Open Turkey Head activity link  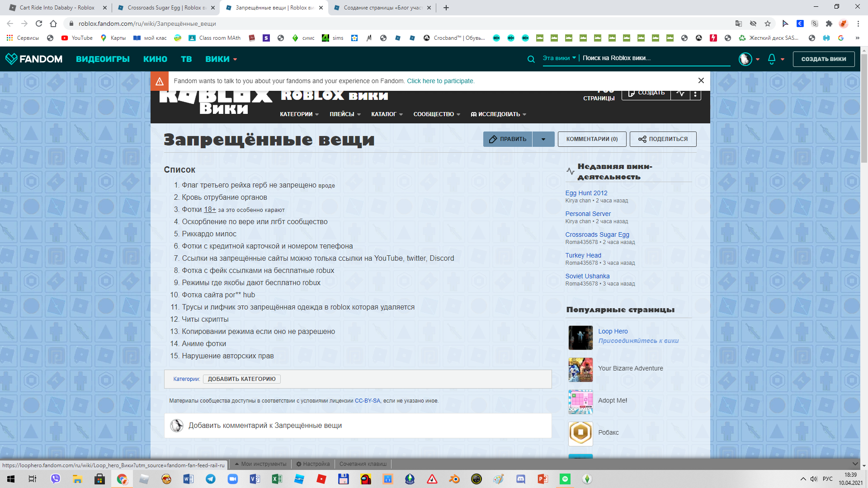pos(583,255)
